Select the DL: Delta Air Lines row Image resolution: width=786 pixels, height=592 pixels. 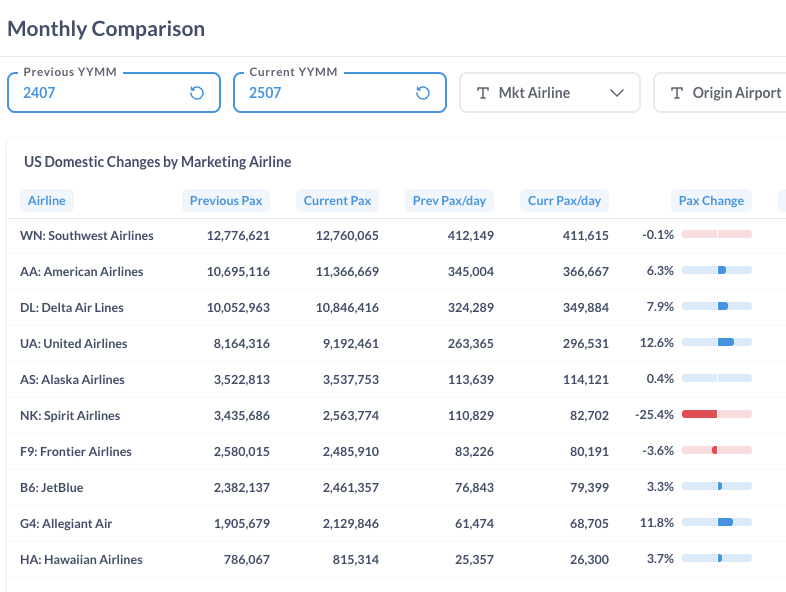click(x=397, y=308)
